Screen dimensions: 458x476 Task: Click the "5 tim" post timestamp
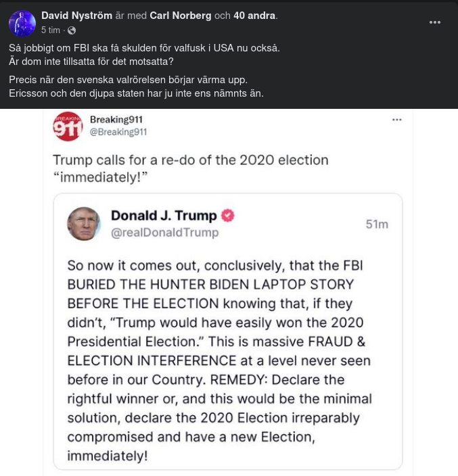50,30
